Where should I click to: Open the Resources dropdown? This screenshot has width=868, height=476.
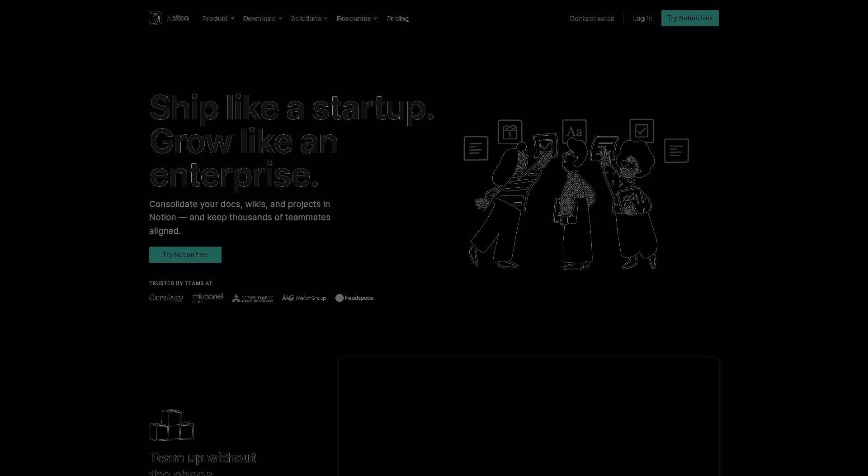pos(357,18)
